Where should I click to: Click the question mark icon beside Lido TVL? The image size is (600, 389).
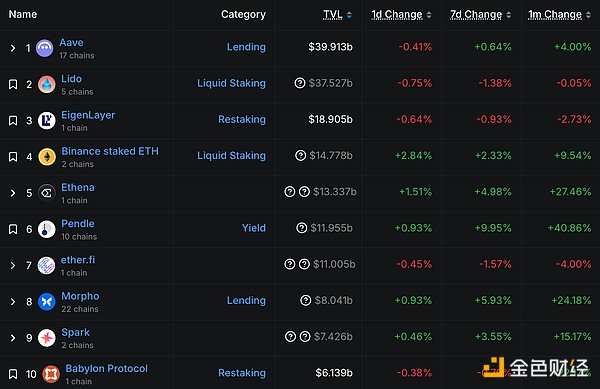click(300, 83)
